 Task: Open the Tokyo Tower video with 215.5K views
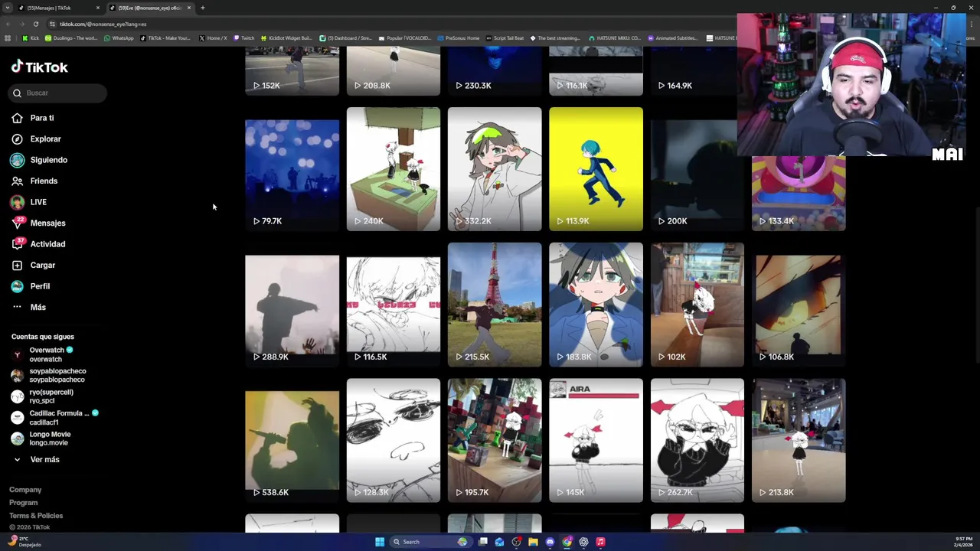click(495, 305)
